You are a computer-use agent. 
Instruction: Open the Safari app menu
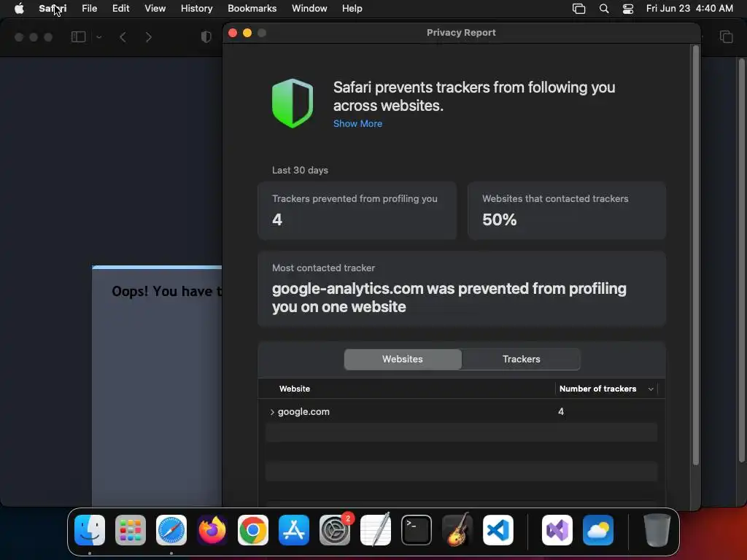[x=53, y=9]
